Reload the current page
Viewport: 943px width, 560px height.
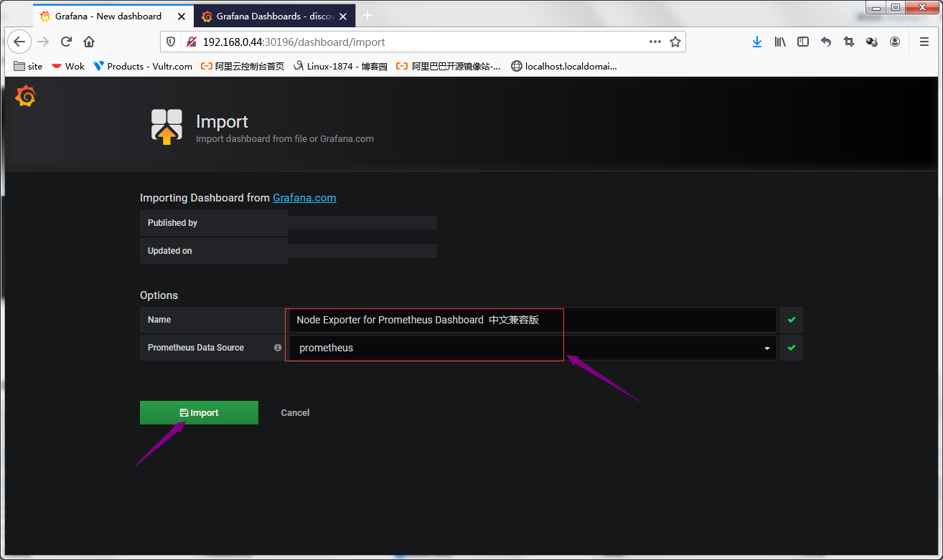[x=66, y=42]
